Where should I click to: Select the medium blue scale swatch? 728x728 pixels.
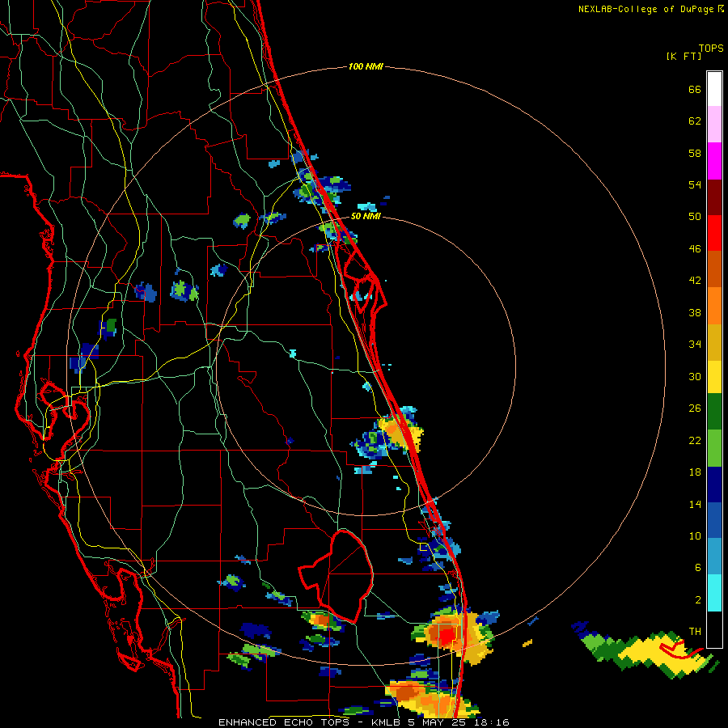[x=714, y=520]
